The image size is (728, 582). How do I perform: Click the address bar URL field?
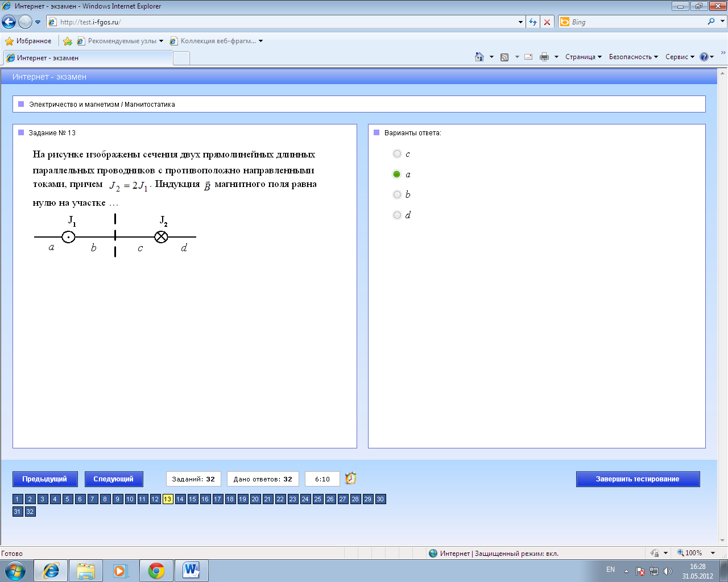pyautogui.click(x=282, y=22)
